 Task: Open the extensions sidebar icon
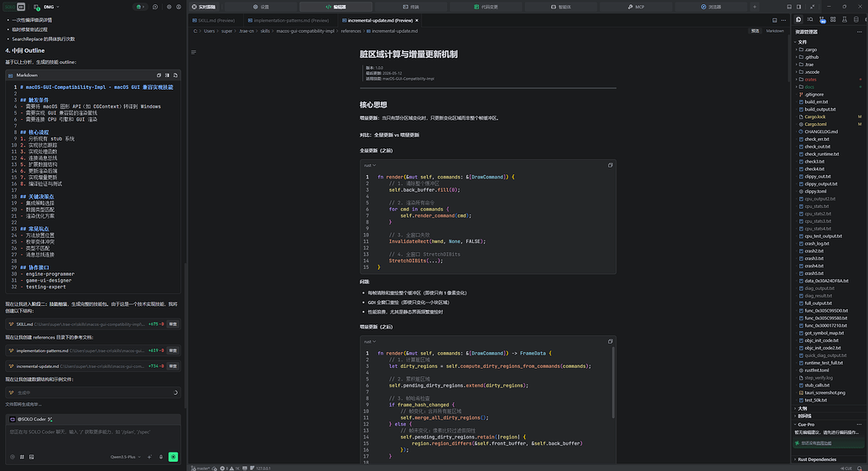pos(833,19)
